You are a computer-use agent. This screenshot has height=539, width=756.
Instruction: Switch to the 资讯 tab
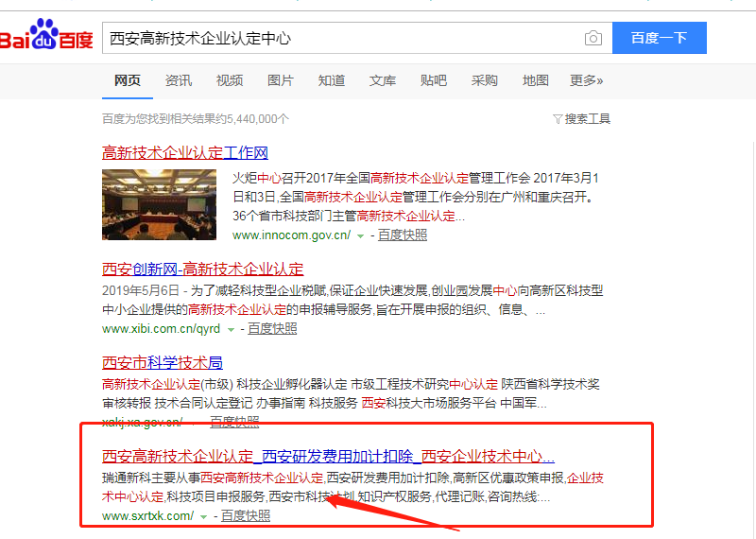(178, 80)
